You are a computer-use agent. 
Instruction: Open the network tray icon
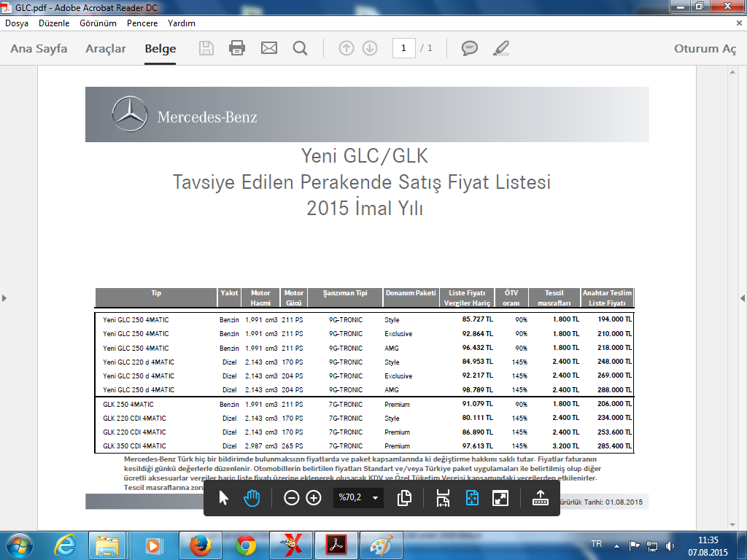coord(651,546)
